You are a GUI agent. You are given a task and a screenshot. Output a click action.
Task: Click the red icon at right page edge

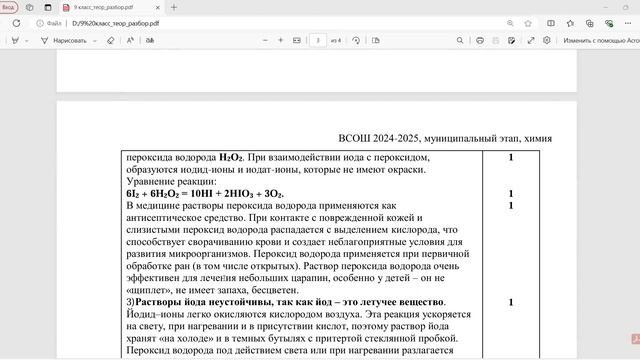(x=636, y=339)
